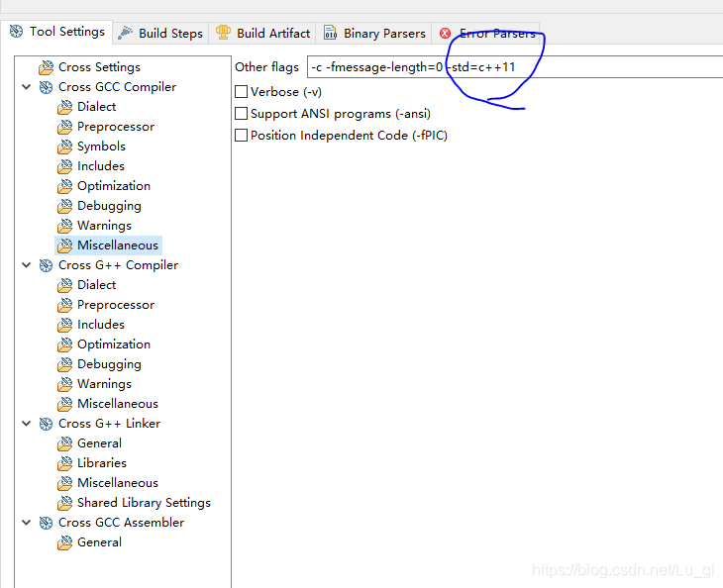Click Miscellaneous icon under Cross G++ Linker

coord(65,483)
